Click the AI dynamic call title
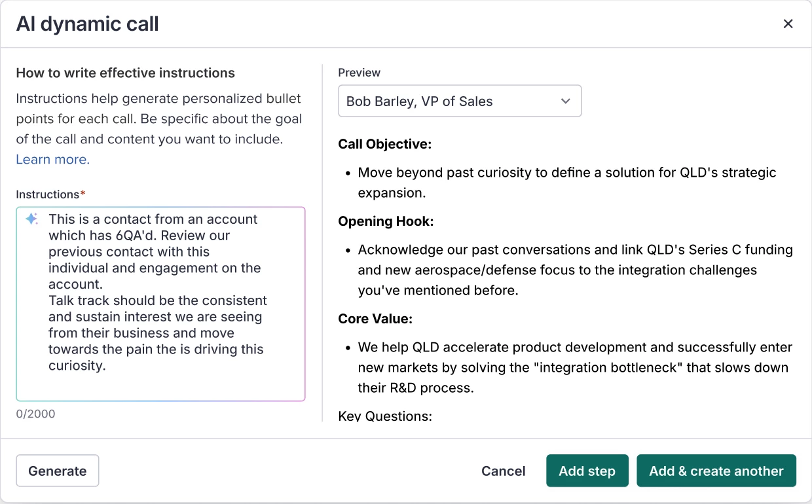The height and width of the screenshot is (504, 812). click(x=87, y=24)
